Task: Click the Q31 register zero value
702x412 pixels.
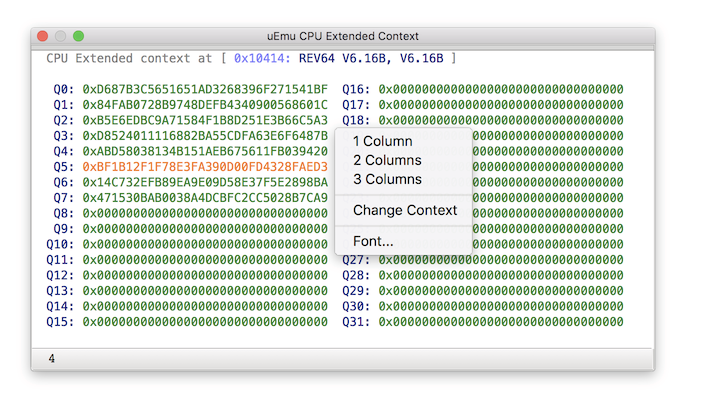Action: pyautogui.click(x=501, y=322)
